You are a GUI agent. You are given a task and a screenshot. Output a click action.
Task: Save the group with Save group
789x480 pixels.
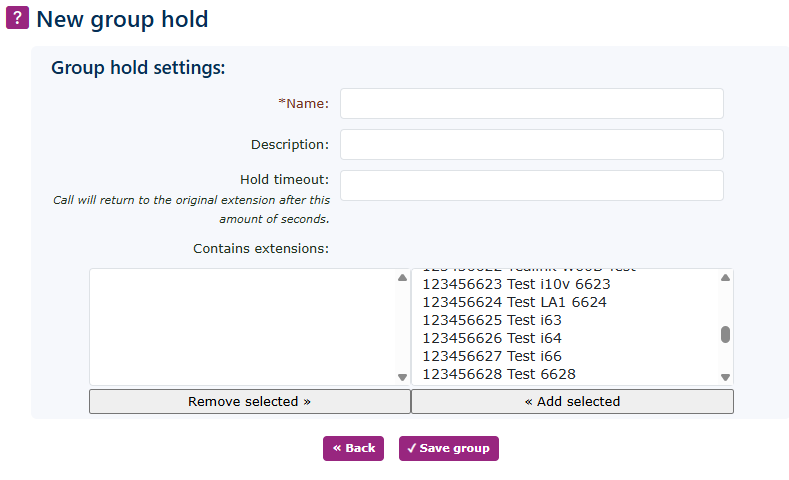pos(448,448)
